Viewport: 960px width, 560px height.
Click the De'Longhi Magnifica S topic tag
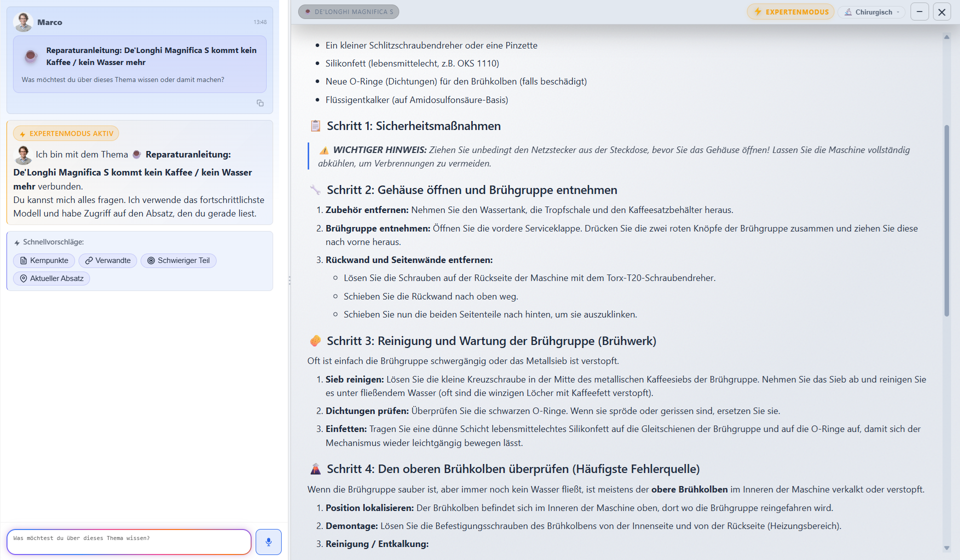[x=349, y=11]
